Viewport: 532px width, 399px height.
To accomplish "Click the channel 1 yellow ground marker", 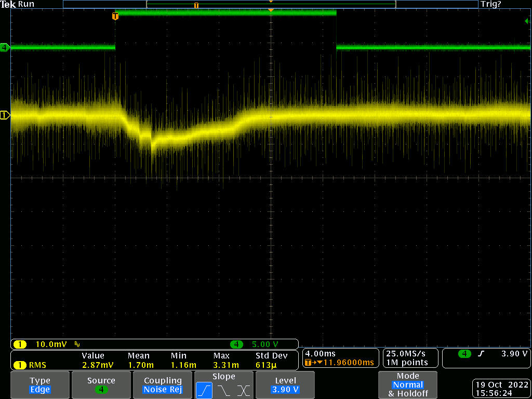I will pyautogui.click(x=5, y=115).
